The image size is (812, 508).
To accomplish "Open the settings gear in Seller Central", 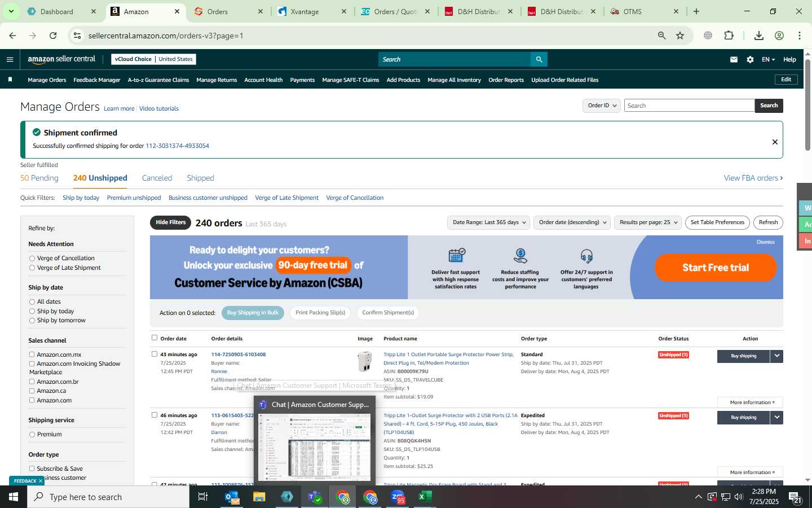I will (750, 59).
